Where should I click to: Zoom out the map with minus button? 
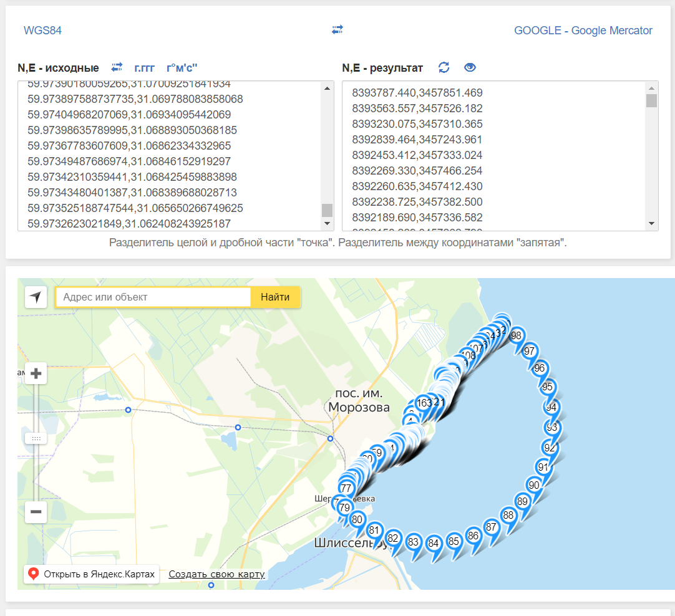coord(36,513)
